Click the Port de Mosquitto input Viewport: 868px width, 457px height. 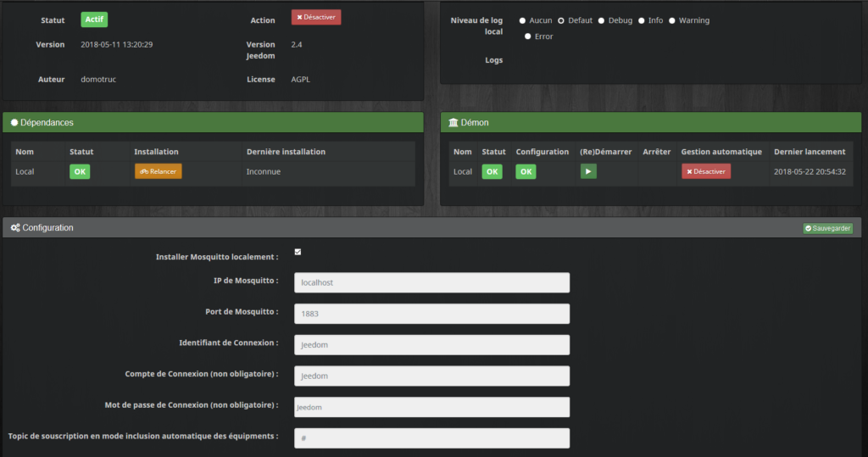tap(431, 314)
